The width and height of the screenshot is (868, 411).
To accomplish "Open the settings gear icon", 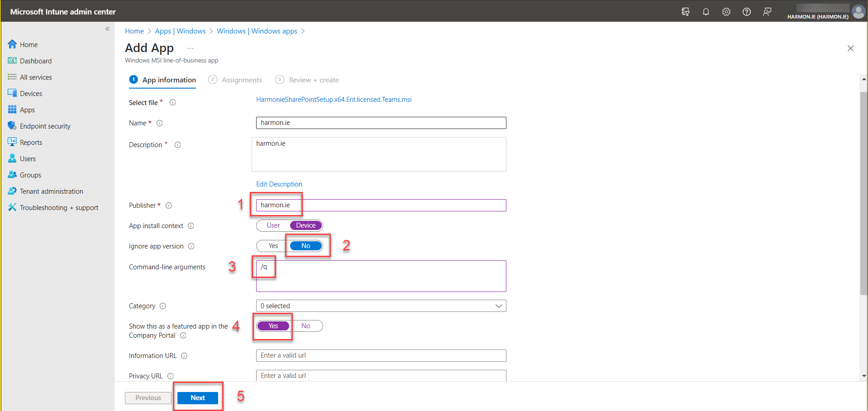I will [x=726, y=12].
